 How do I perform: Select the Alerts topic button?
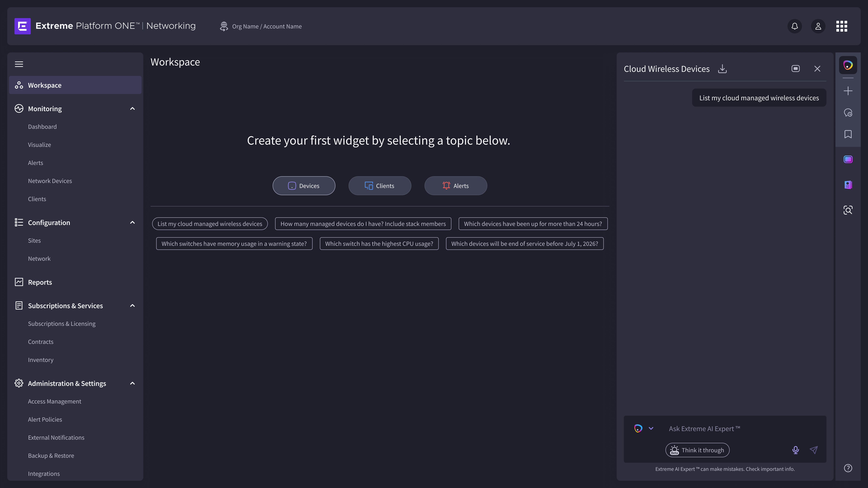456,186
